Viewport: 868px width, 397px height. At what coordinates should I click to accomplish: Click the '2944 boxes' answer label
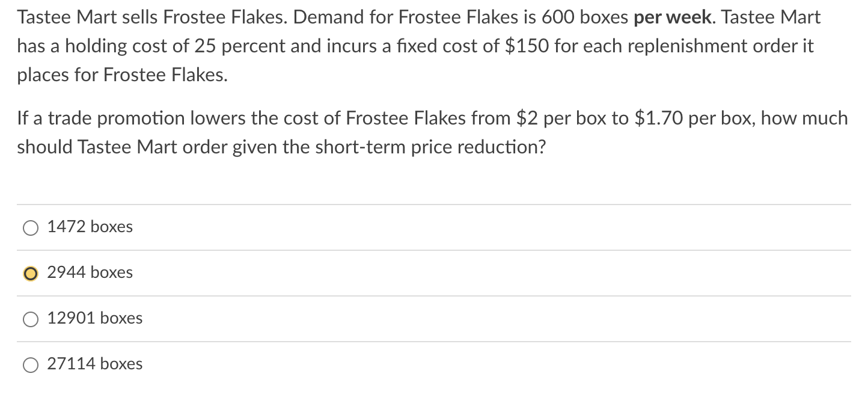[90, 273]
